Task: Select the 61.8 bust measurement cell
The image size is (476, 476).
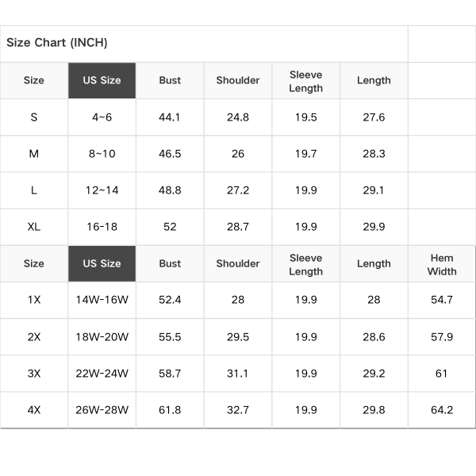Action: [x=170, y=410]
